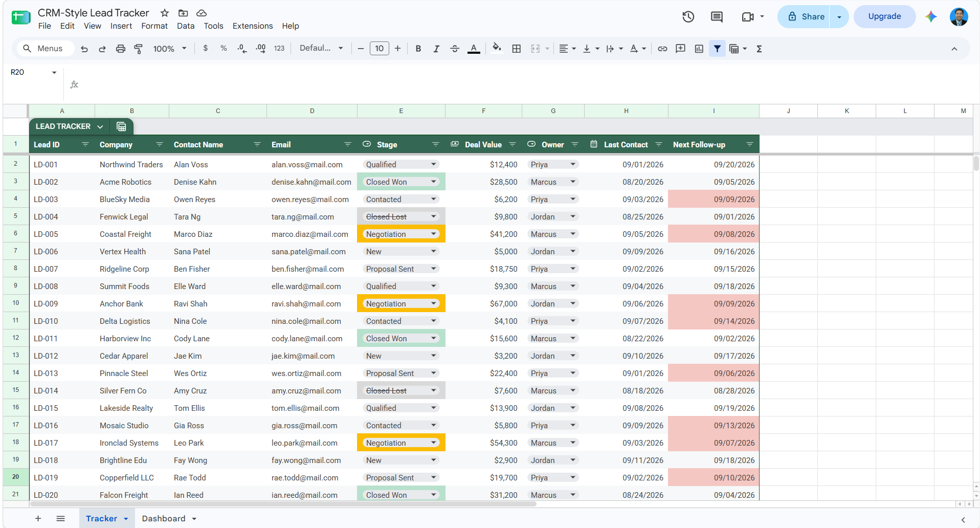Insert chart icon in toolbar
This screenshot has width=980, height=528.
[x=699, y=49]
